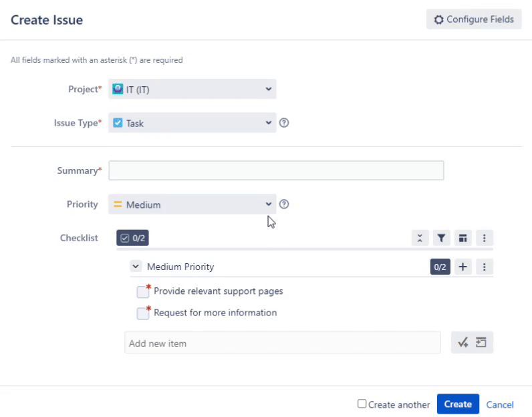Click the add checked item icon
The width and height of the screenshot is (532, 417).
(462, 343)
